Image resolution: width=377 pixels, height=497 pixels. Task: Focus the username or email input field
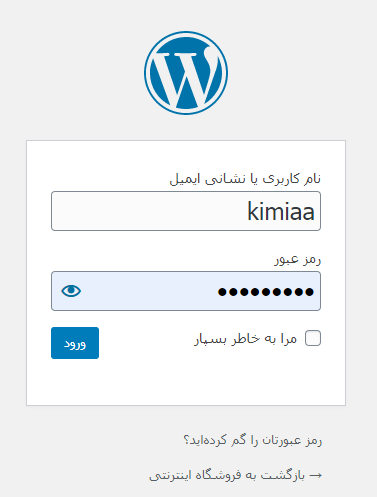(x=186, y=211)
